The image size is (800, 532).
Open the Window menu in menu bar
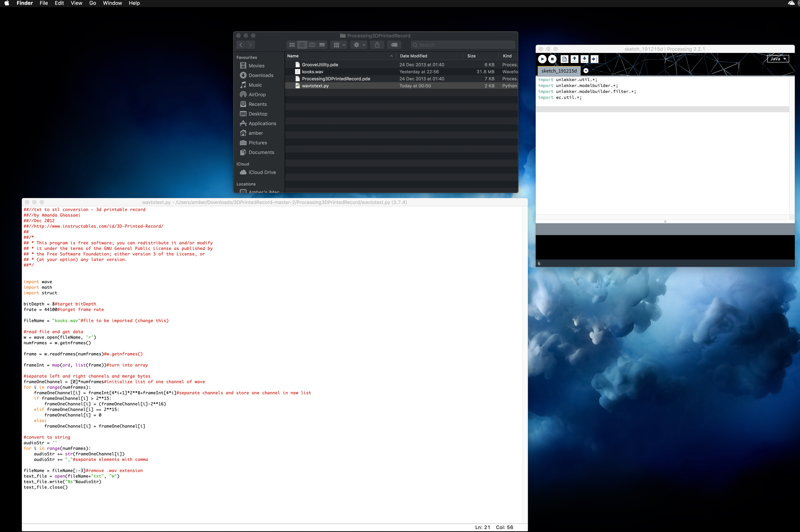[x=112, y=3]
